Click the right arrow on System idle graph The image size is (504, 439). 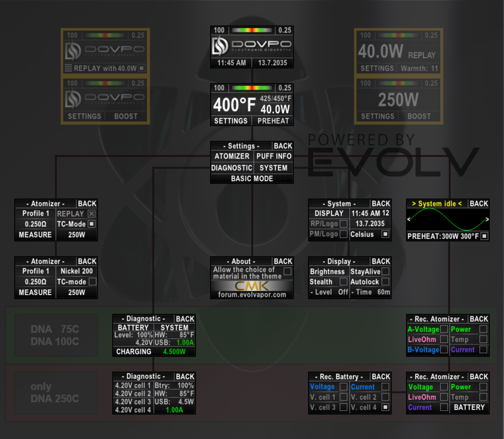(x=487, y=219)
